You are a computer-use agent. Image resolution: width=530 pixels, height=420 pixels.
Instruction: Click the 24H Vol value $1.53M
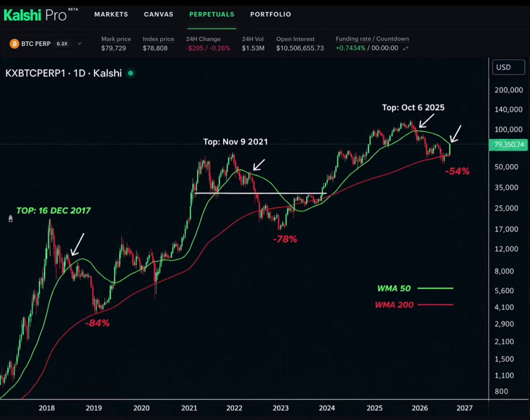[253, 48]
